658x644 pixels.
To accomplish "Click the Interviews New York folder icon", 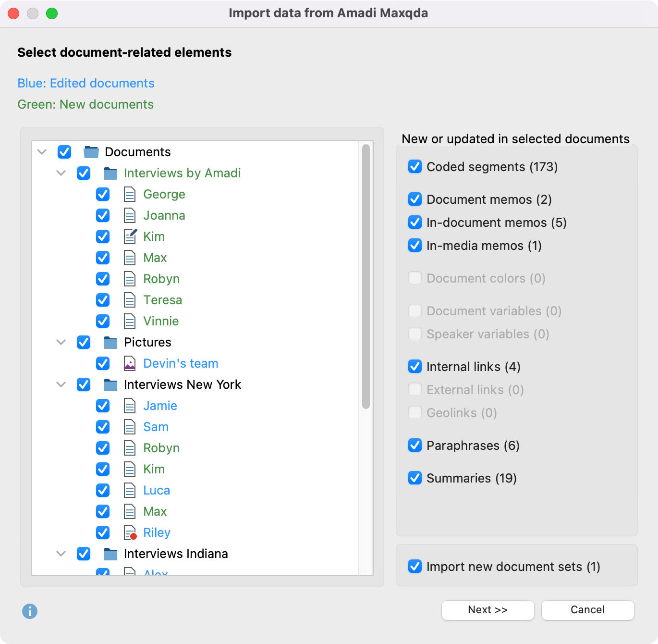I will (x=110, y=384).
